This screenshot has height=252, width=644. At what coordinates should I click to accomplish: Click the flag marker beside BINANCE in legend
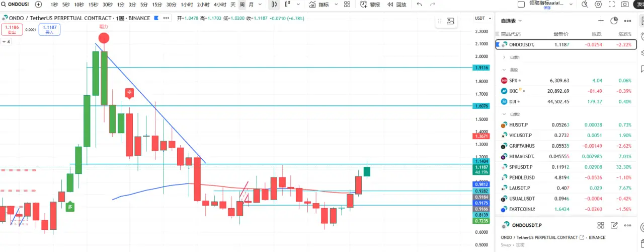[156, 18]
